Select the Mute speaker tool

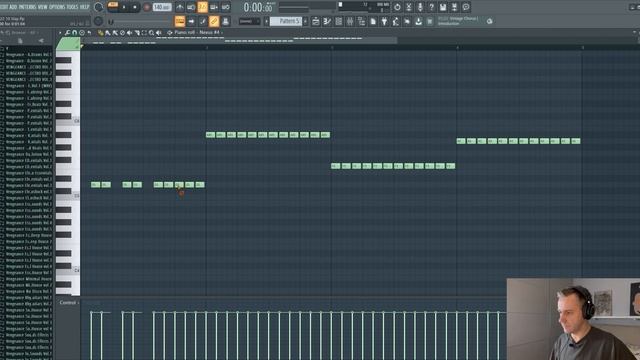(x=130, y=33)
